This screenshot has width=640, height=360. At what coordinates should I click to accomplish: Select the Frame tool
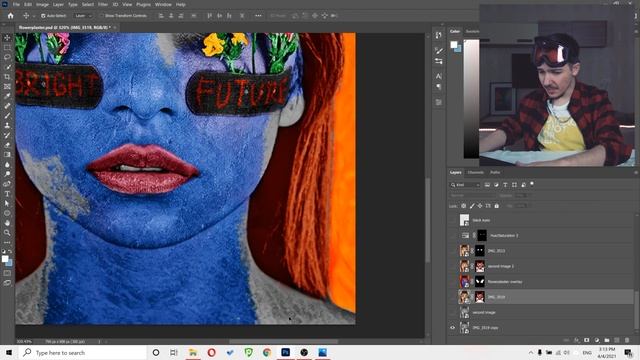tap(7, 87)
